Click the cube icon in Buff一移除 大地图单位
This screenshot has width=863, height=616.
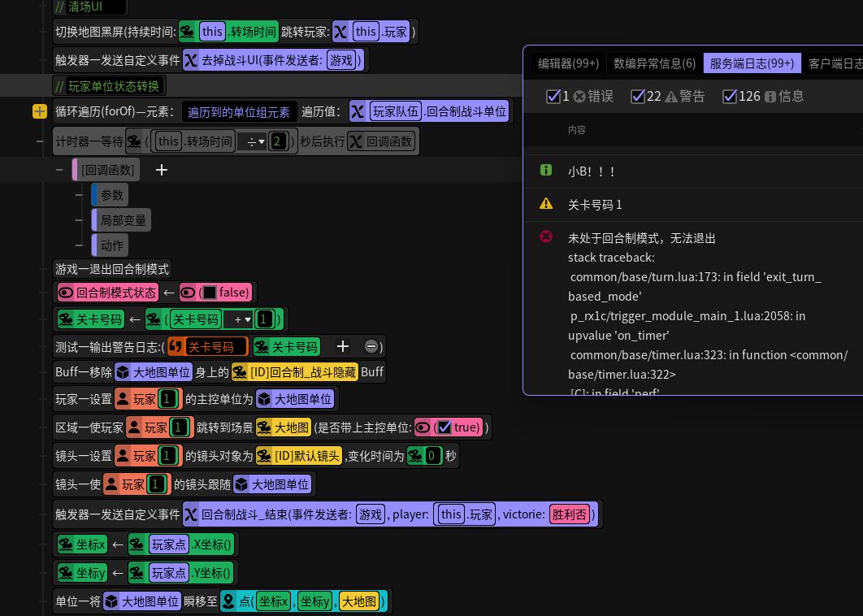(x=123, y=373)
